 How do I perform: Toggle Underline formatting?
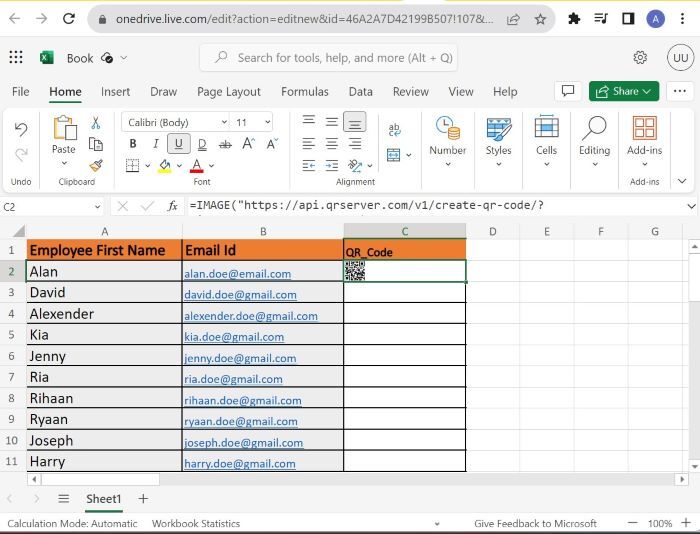(179, 144)
